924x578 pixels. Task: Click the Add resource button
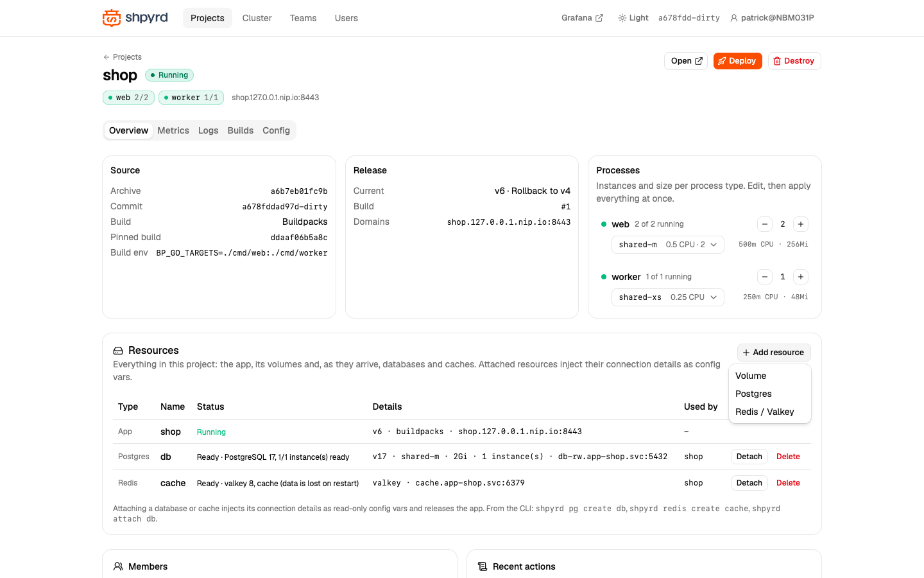774,353
